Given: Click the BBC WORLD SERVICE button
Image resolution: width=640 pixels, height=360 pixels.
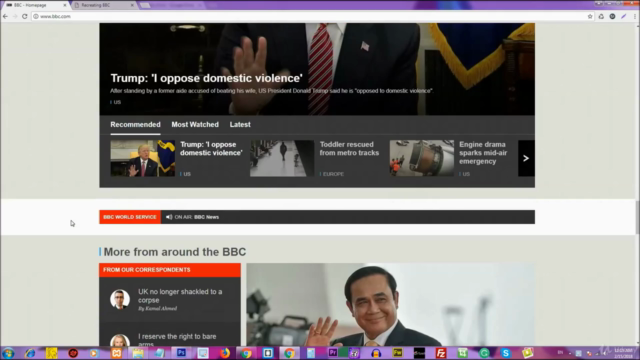Looking at the screenshot, I should [x=130, y=217].
